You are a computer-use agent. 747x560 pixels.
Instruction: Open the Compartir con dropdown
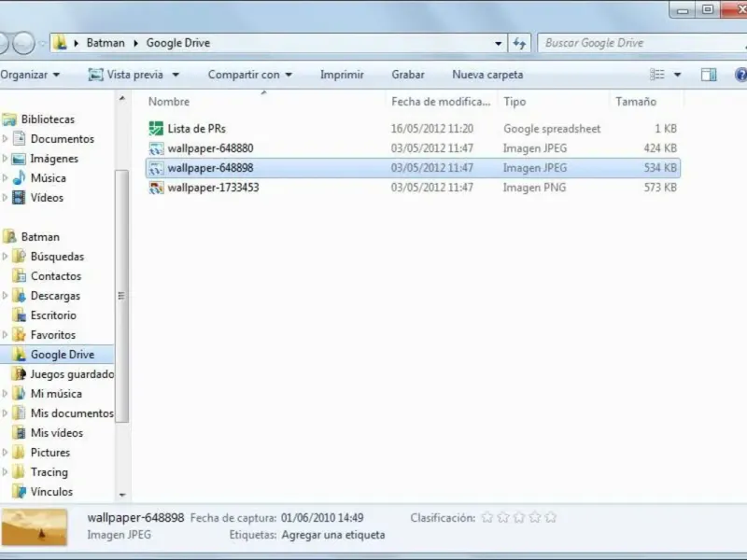(249, 75)
